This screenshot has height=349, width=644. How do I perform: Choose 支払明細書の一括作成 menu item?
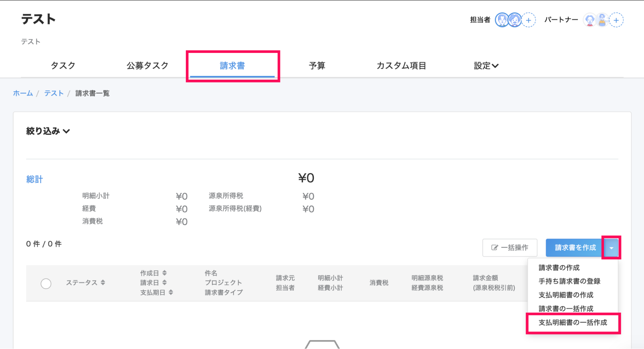(x=573, y=323)
